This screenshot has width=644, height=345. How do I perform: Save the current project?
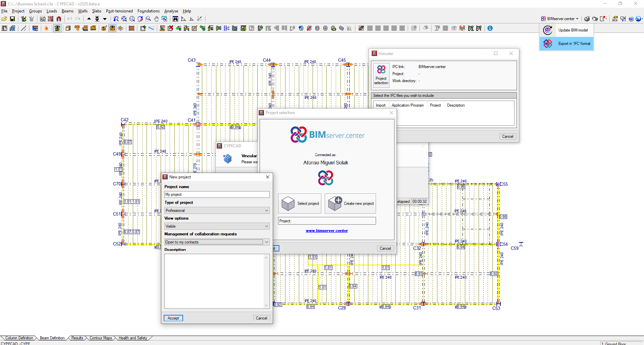pos(12,19)
